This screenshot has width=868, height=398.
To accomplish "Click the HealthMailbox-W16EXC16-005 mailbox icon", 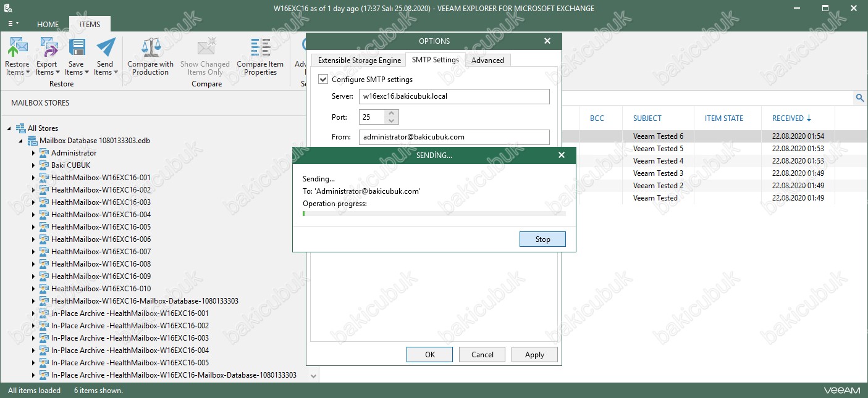I will pos(44,227).
